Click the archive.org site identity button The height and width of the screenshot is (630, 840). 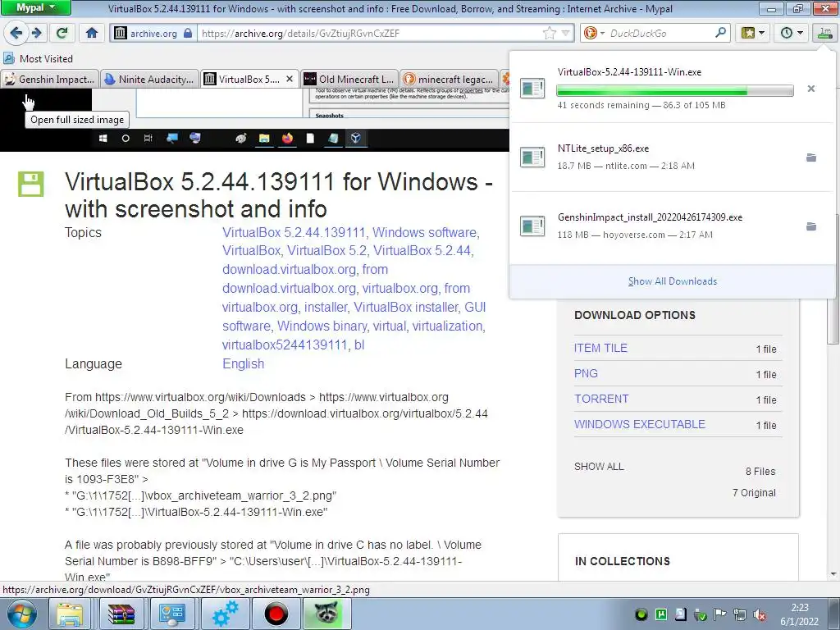tap(153, 33)
